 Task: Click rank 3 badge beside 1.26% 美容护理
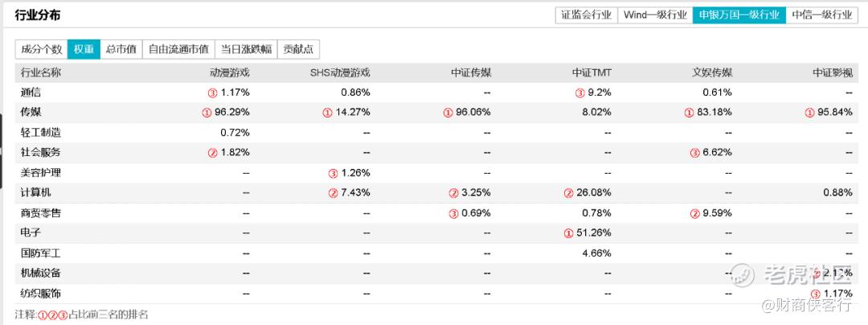coord(333,173)
